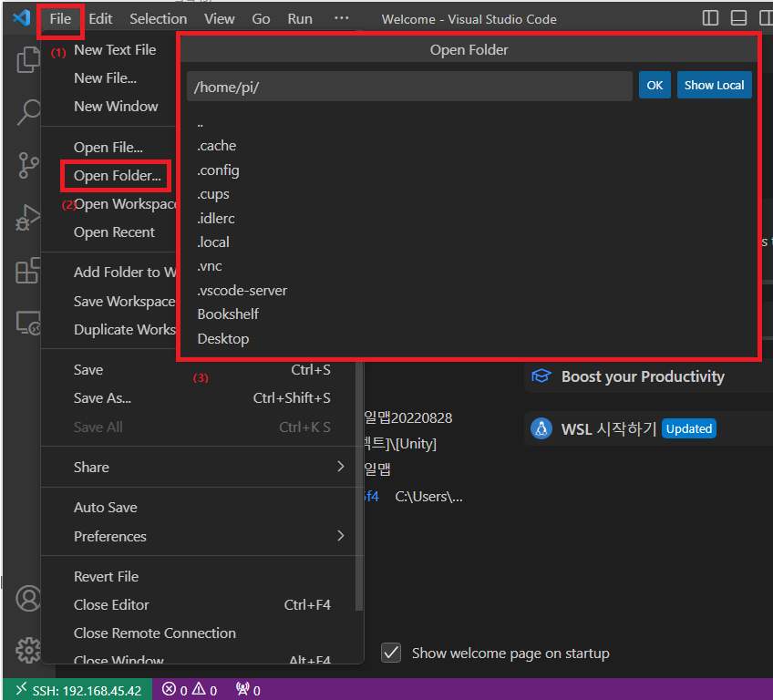This screenshot has width=773, height=700.
Task: Select the .vscode-server folder entry
Action: point(469,291)
